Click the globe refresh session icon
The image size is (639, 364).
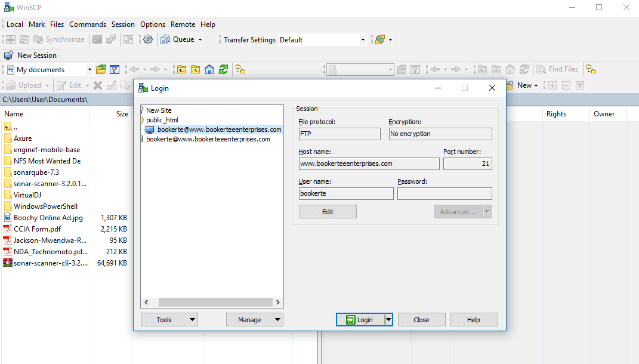[380, 39]
